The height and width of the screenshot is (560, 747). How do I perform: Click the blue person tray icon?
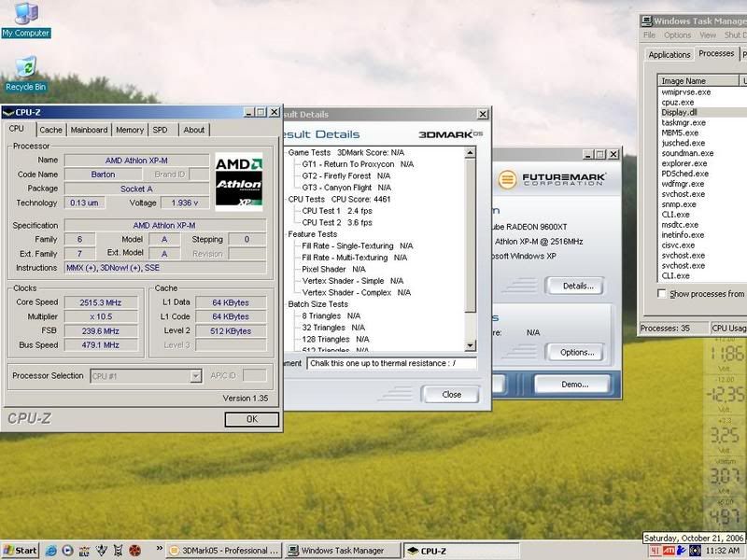(682, 551)
